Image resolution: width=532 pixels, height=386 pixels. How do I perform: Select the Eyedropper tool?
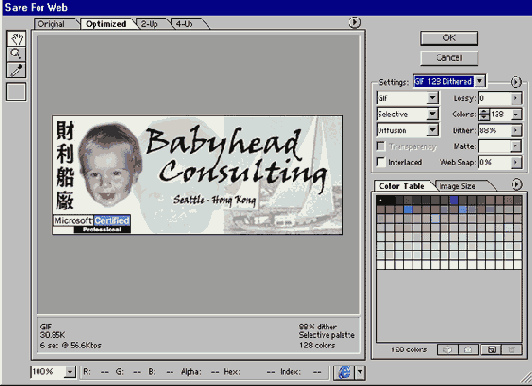coord(16,70)
